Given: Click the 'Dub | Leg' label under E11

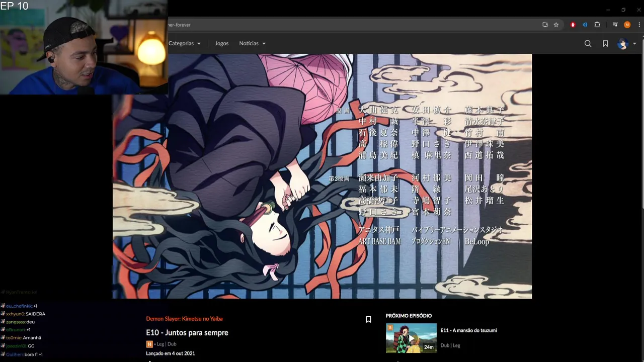Looking at the screenshot, I should [450, 345].
